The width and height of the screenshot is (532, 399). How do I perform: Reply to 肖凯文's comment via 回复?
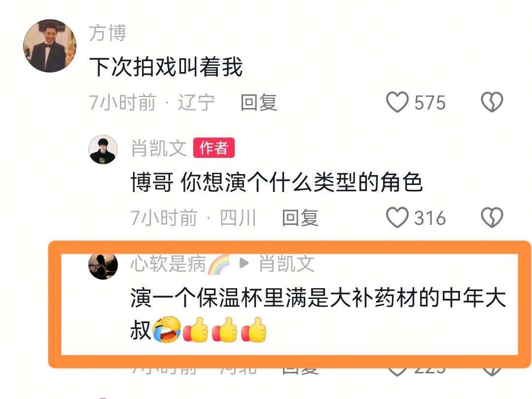[x=300, y=218]
